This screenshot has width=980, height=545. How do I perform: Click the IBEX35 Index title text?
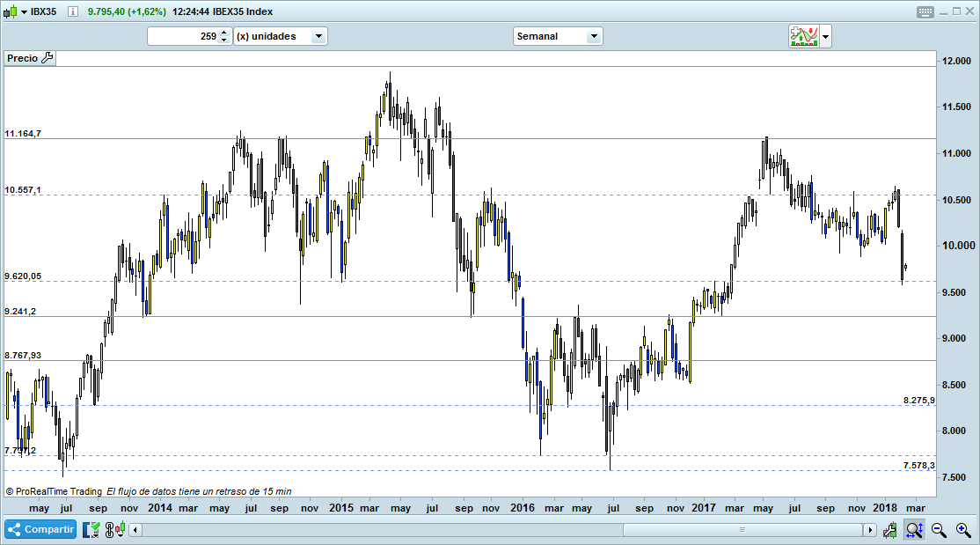240,11
